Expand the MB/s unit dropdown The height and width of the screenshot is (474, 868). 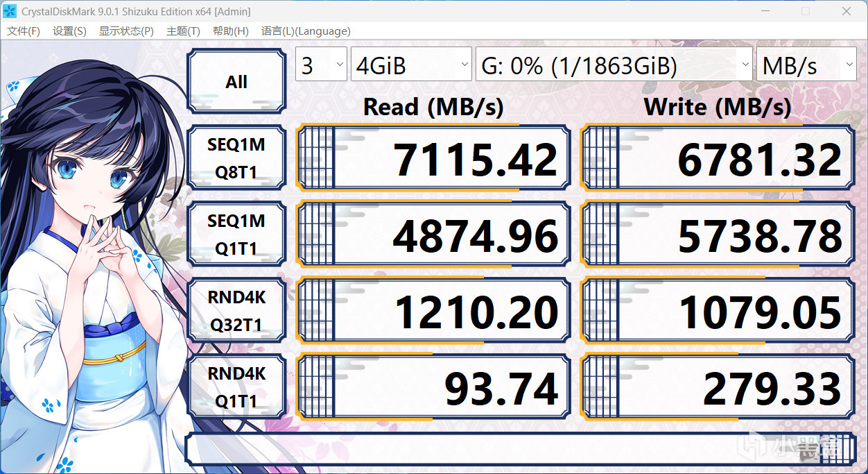tap(806, 66)
